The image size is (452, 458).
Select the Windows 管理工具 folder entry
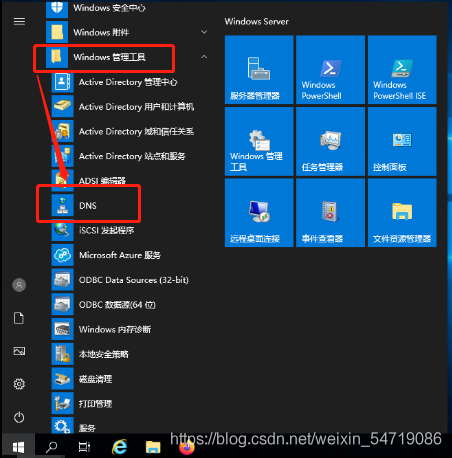pos(128,57)
